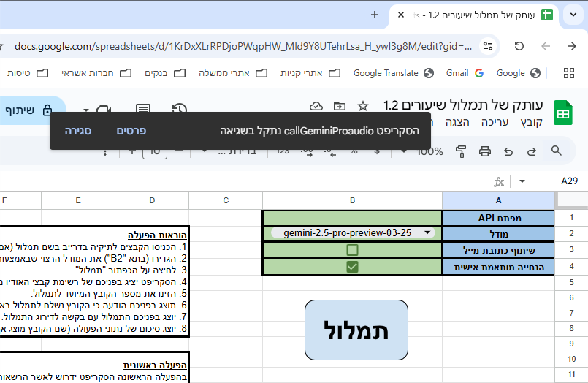Select the API key cell B1
Viewport: 588px width, 383px height.
click(x=352, y=218)
